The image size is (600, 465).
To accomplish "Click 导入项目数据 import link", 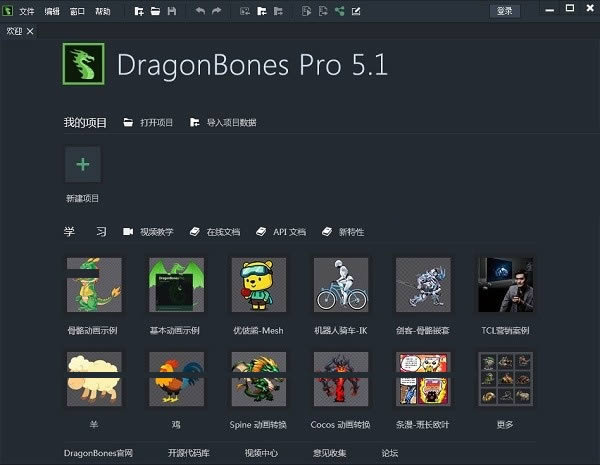I will [223, 122].
